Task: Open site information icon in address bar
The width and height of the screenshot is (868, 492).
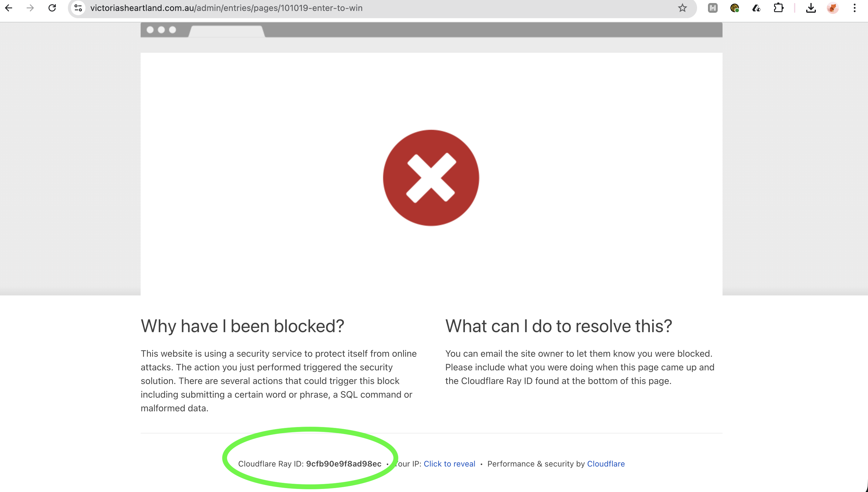Action: pos(78,8)
